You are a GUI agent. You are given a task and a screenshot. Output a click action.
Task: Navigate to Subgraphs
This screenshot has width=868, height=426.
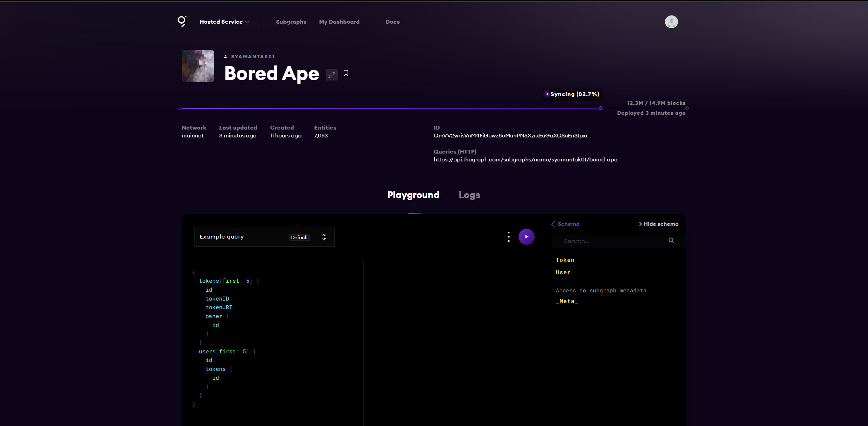(x=291, y=21)
